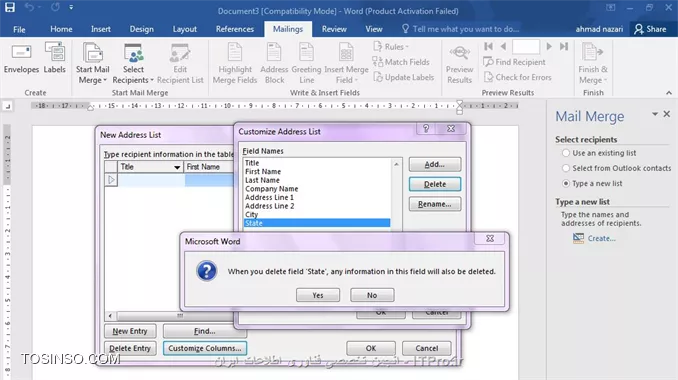Click Check for Errors in the ribbon
This screenshot has height=380, width=678.
(x=518, y=77)
